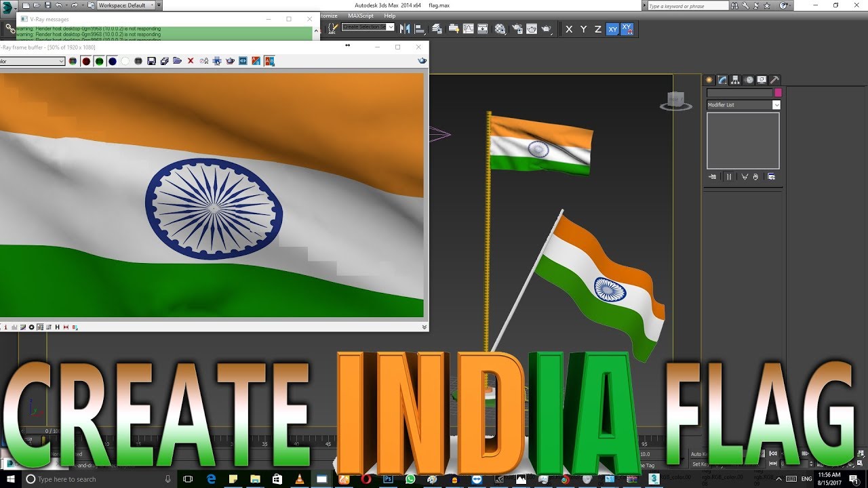
Task: Open the Material Editor icon
Action: click(500, 29)
